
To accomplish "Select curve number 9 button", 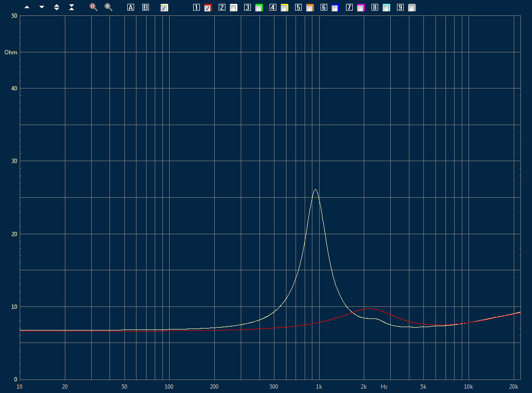I will [x=400, y=8].
